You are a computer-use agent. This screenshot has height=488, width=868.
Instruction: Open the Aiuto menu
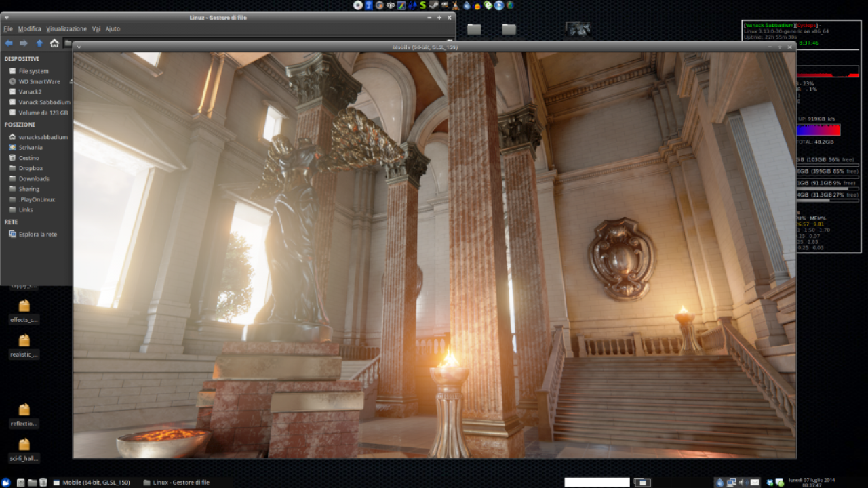pyautogui.click(x=113, y=28)
